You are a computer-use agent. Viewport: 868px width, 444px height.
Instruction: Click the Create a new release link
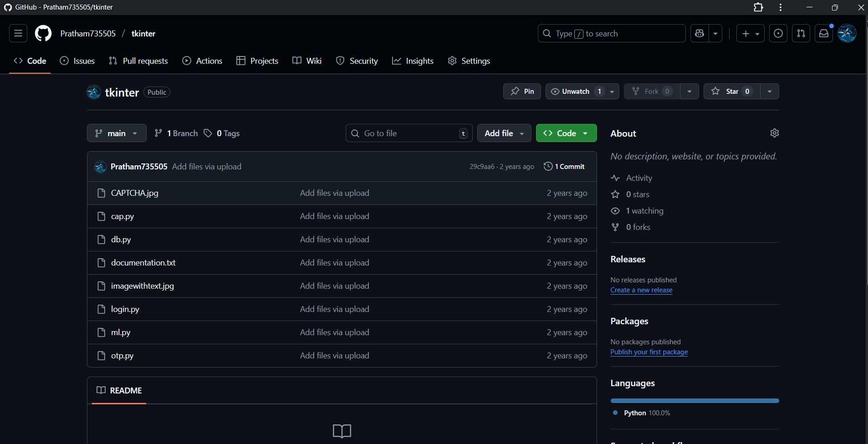(x=641, y=290)
